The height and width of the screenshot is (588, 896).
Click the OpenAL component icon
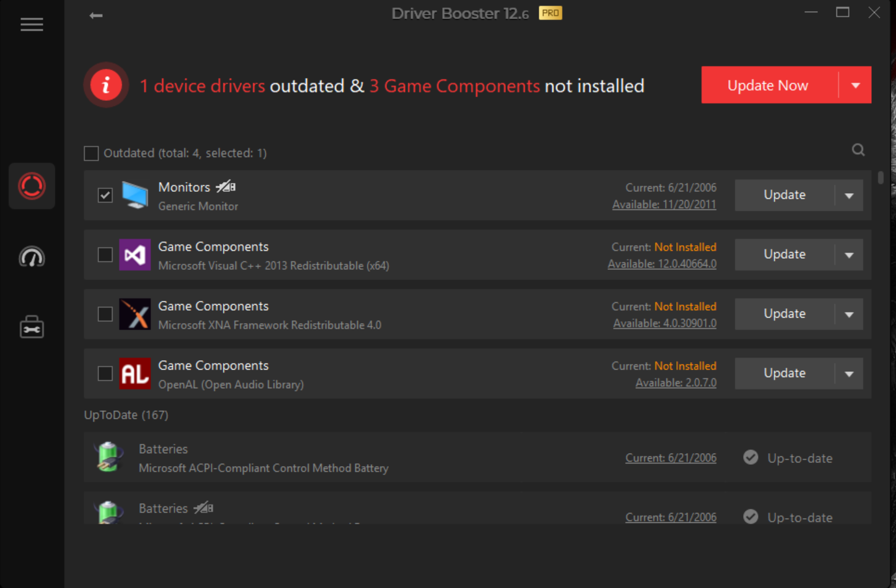(135, 373)
